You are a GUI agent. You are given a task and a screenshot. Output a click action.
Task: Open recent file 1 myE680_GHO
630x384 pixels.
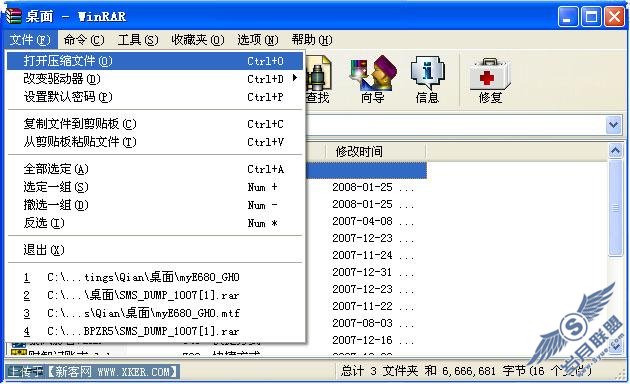pyautogui.click(x=155, y=277)
